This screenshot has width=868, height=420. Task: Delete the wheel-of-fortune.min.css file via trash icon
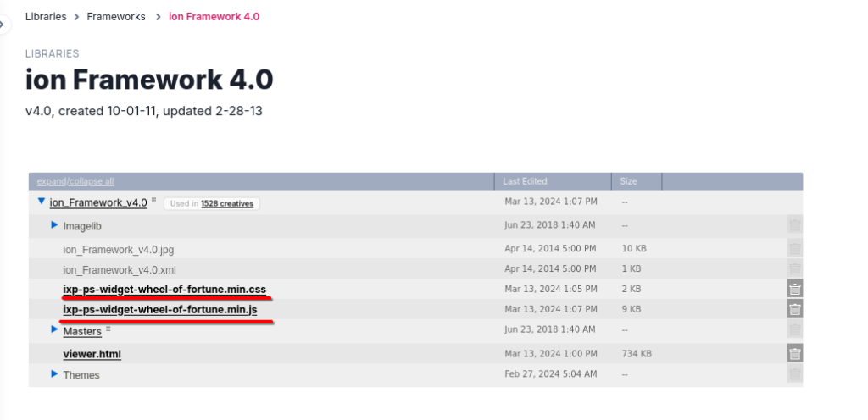tap(794, 289)
